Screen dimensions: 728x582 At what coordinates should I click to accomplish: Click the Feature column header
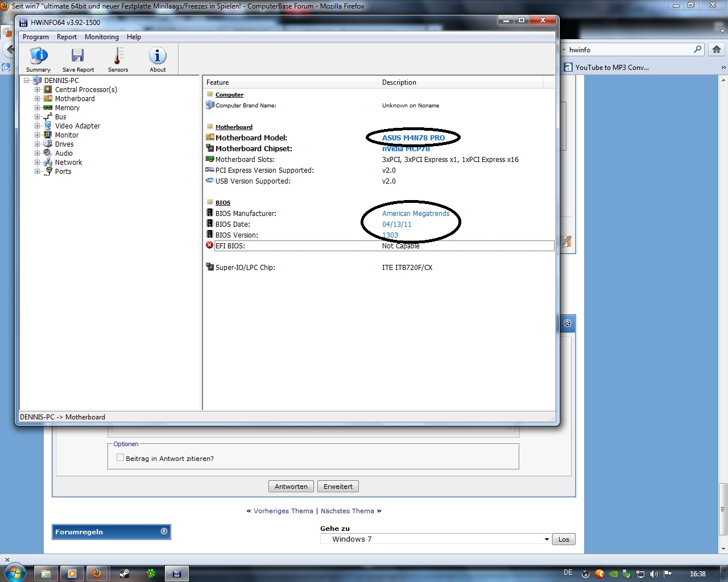(291, 82)
